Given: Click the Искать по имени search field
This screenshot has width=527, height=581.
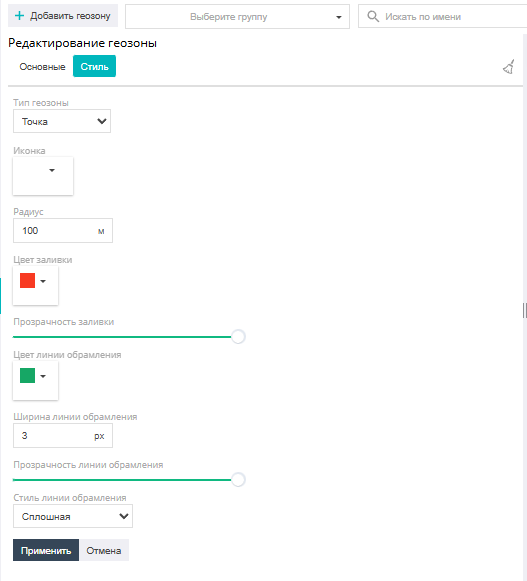Looking at the screenshot, I should click(x=443, y=16).
